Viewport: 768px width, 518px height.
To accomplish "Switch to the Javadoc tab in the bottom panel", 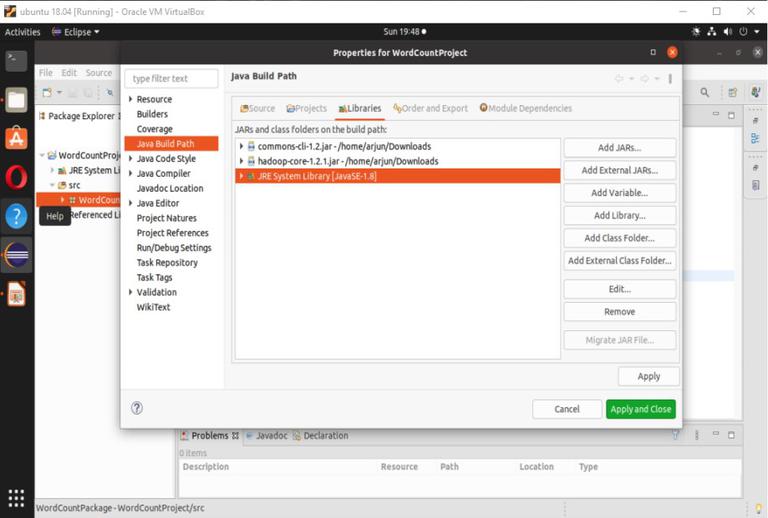I will point(267,435).
